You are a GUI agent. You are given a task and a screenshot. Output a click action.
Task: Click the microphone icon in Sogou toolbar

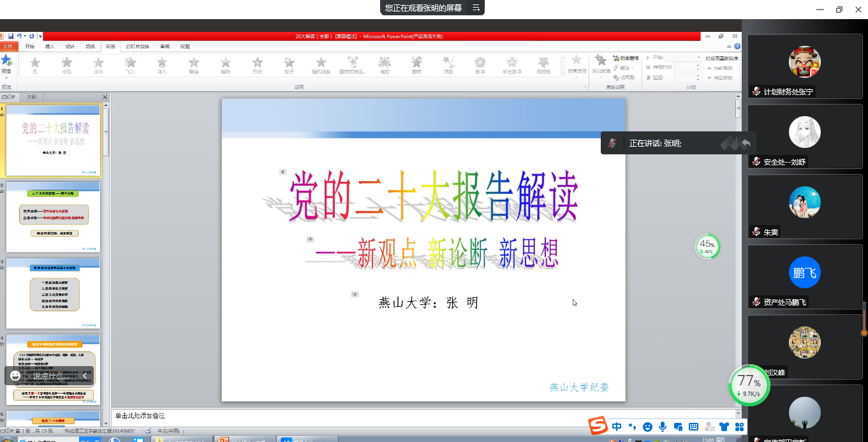(x=663, y=427)
